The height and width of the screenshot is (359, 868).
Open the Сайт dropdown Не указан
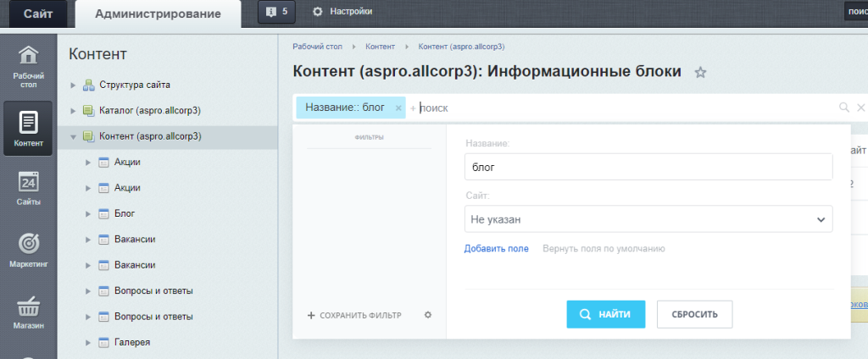click(x=648, y=219)
